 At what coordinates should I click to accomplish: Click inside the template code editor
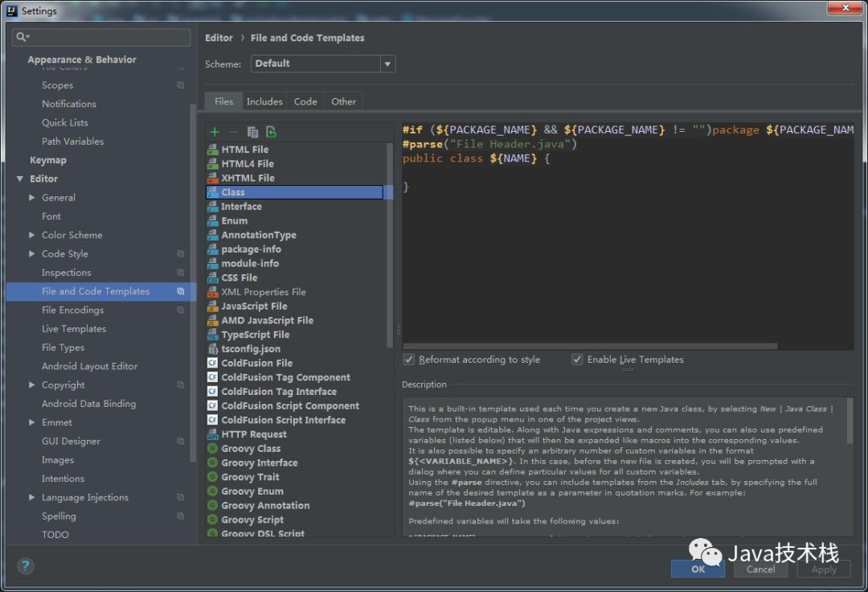point(628,236)
